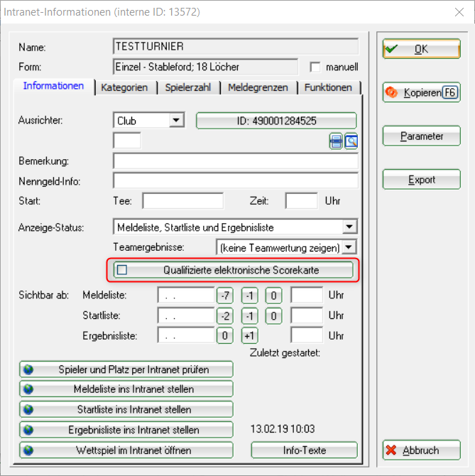The image size is (475, 476).
Task: Click the -7 button in the Meldeliste row
Action: pos(225,295)
